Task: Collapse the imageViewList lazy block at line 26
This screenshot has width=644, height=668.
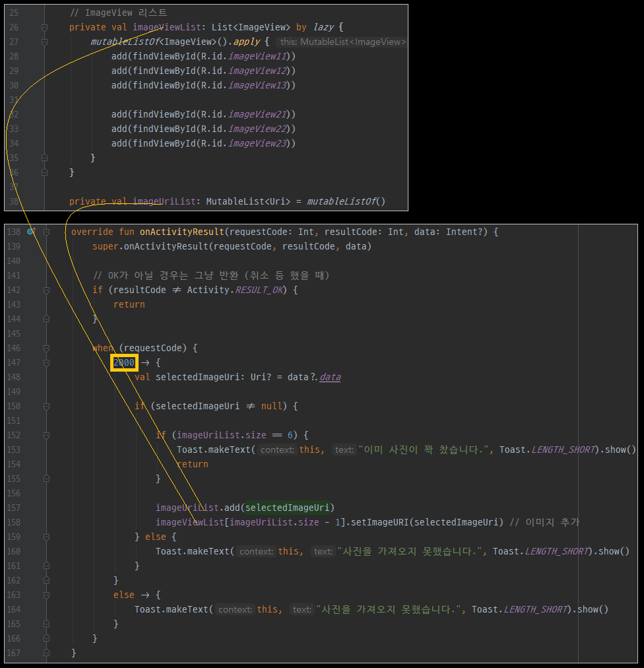Action: click(x=44, y=27)
